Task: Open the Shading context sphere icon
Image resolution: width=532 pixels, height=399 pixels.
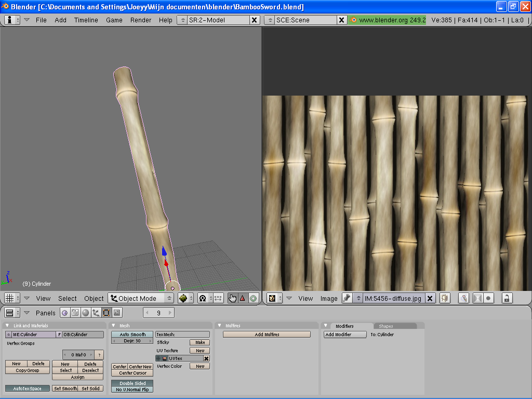Action: click(x=85, y=313)
